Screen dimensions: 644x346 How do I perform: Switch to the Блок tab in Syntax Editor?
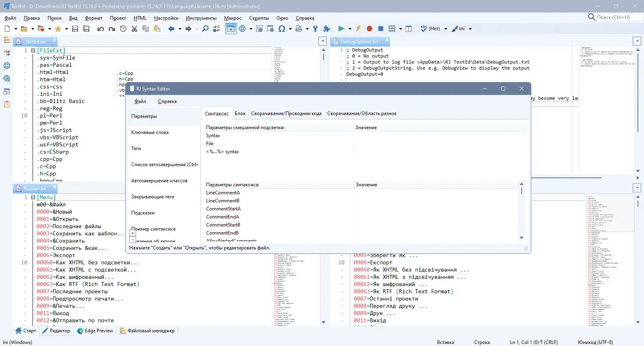point(240,113)
